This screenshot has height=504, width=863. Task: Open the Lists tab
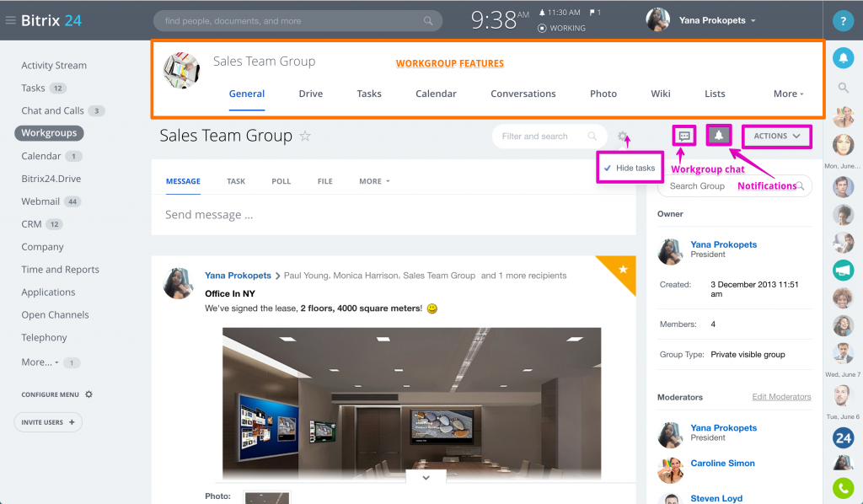click(x=715, y=94)
